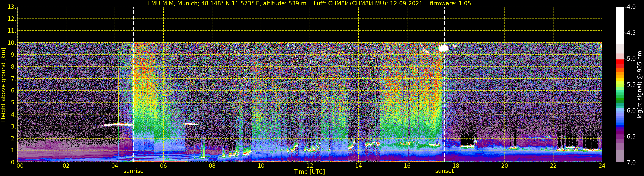Click the y-axis tick label '11.'
Image resolution: width=644 pixels, height=176 pixels.
point(12,31)
